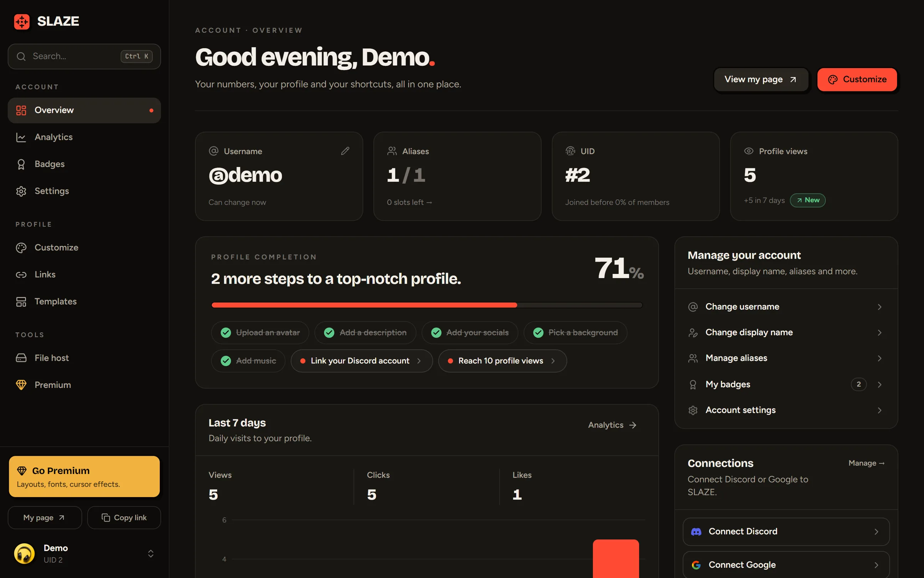
Task: Click the red bar in the visits chart
Action: [616, 559]
